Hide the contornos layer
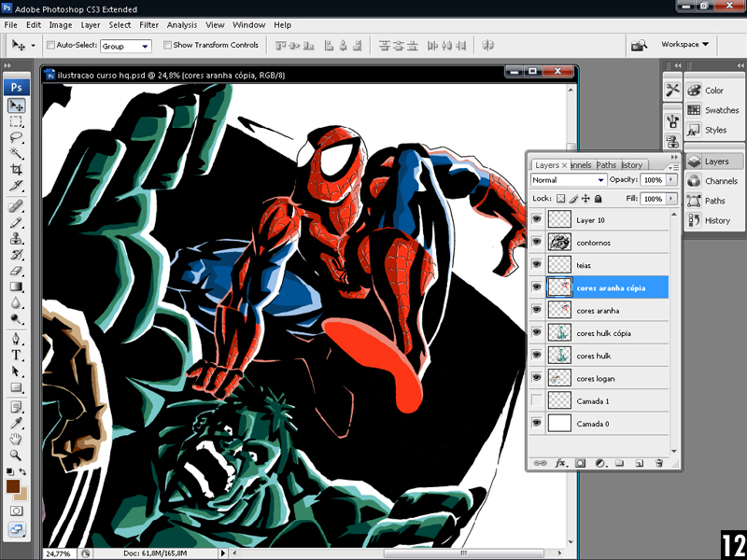This screenshot has height=560, width=747. [537, 243]
